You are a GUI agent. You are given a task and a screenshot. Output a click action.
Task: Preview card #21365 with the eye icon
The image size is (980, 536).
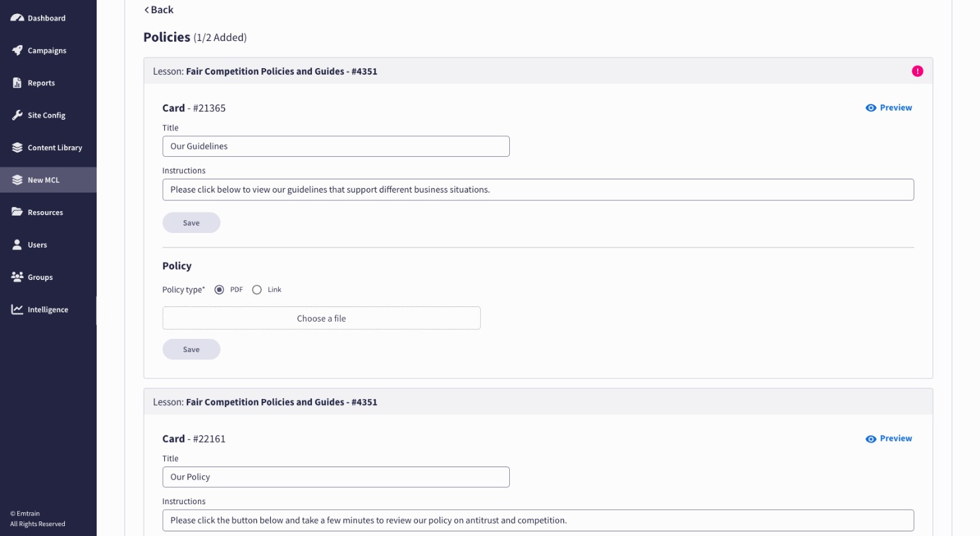871,108
